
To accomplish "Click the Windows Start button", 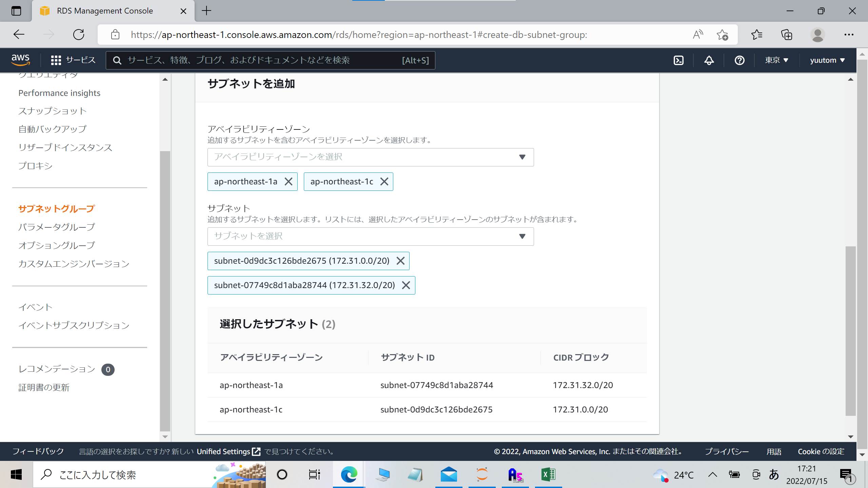I will click(x=16, y=474).
